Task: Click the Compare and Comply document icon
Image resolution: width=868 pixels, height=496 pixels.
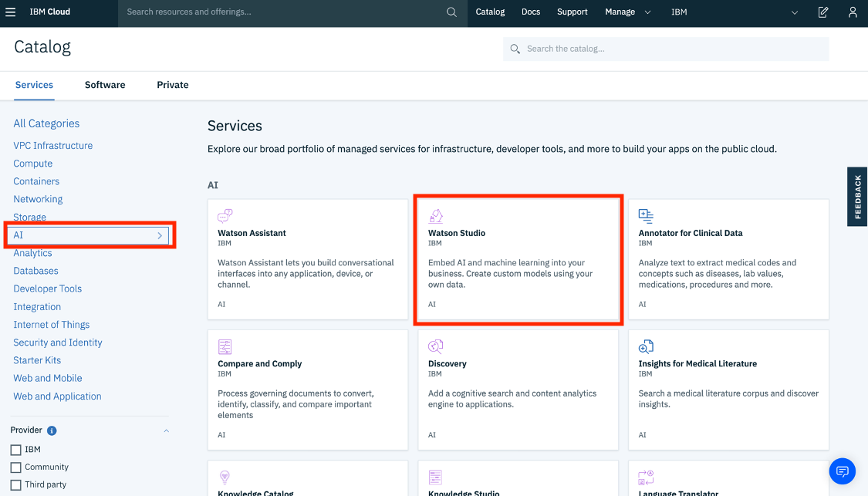Action: click(225, 346)
